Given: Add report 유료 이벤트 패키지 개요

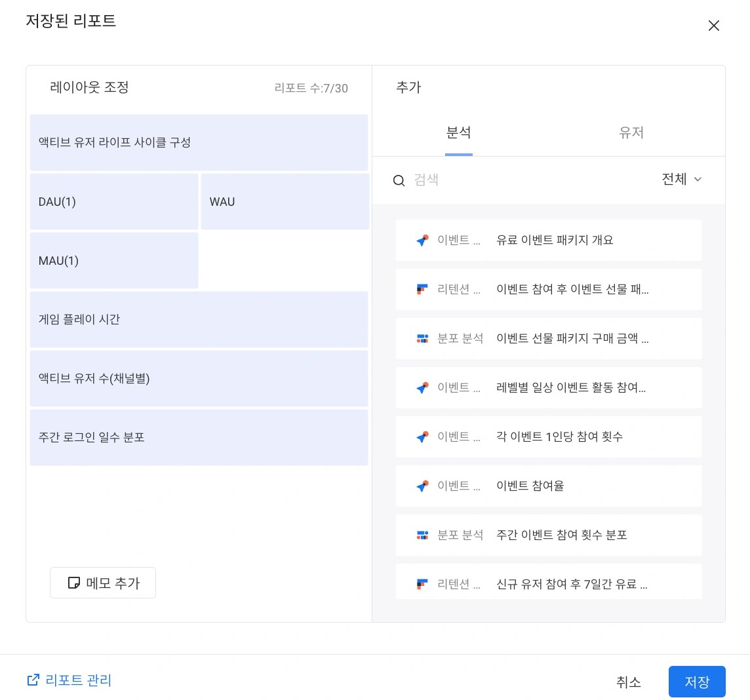Looking at the screenshot, I should [x=549, y=240].
